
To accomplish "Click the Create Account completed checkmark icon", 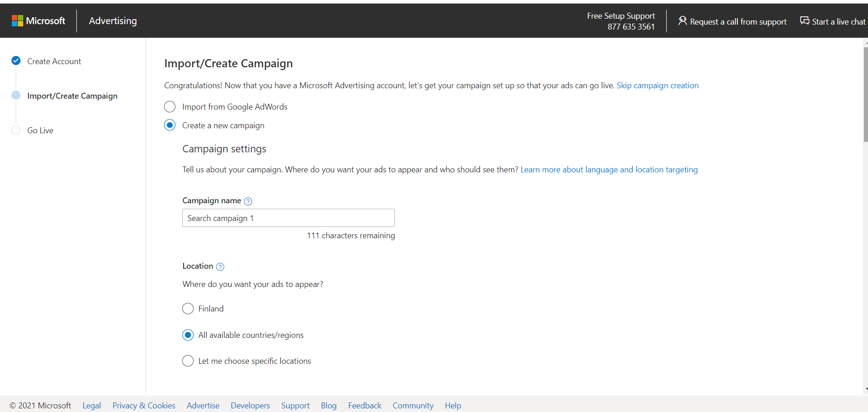I will click(x=16, y=60).
